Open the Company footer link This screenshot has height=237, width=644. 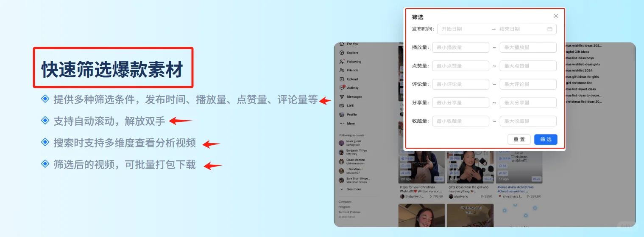[x=345, y=202]
